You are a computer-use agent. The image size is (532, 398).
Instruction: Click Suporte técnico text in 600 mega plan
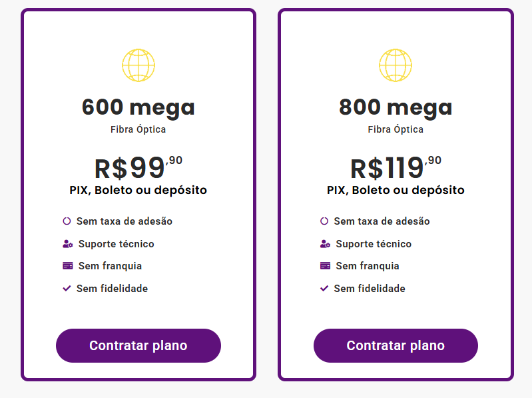(116, 244)
